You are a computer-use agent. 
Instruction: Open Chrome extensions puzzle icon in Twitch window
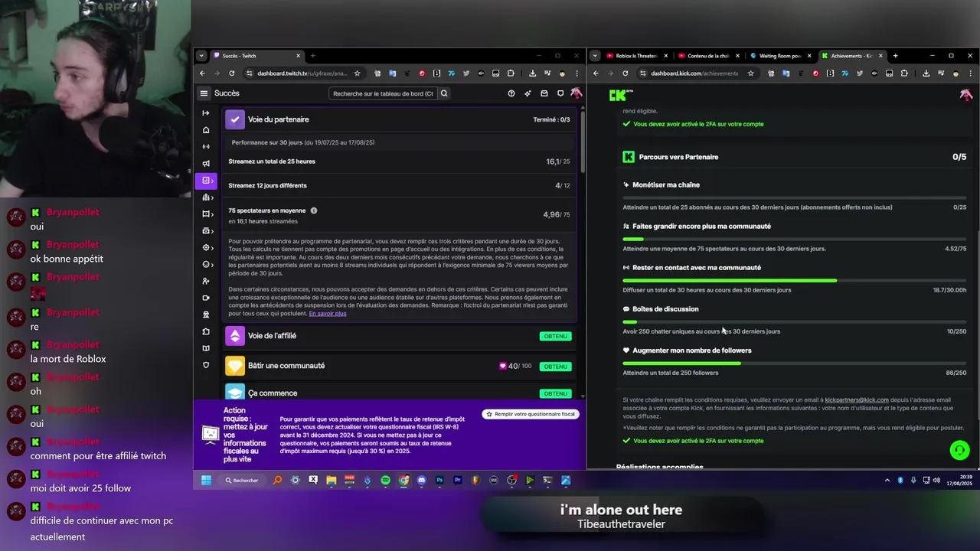tap(511, 73)
